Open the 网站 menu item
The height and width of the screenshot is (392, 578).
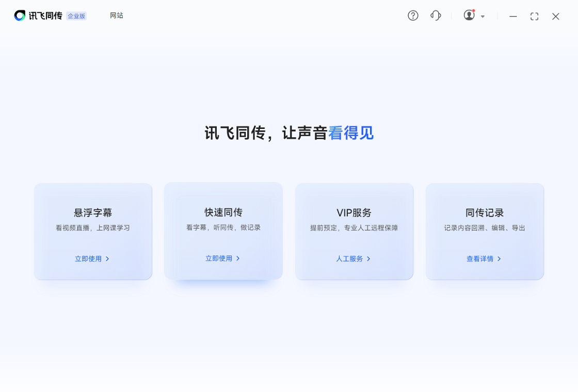click(x=117, y=15)
